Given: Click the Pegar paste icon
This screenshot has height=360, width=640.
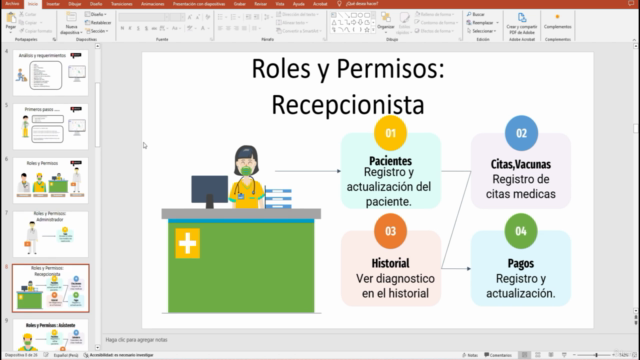Looking at the screenshot, I should [11, 18].
